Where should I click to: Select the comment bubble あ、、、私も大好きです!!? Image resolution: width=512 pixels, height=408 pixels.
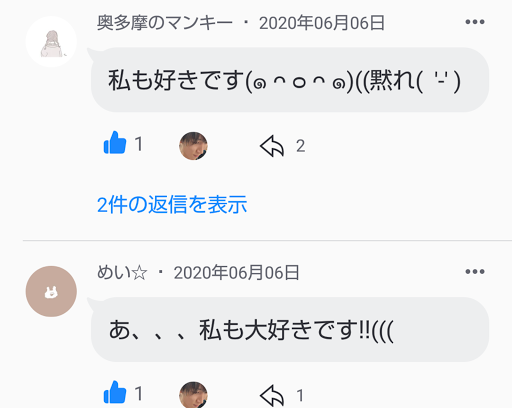coord(290,329)
